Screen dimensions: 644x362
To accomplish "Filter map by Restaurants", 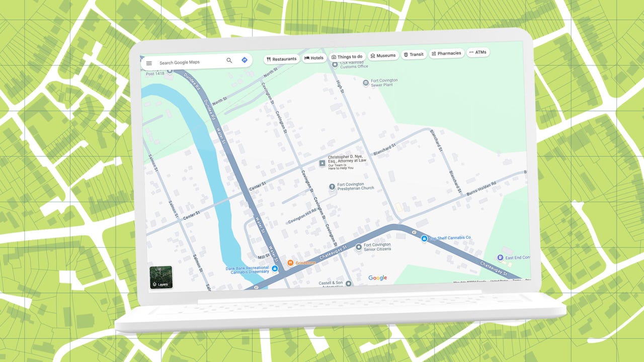I will coord(282,59).
